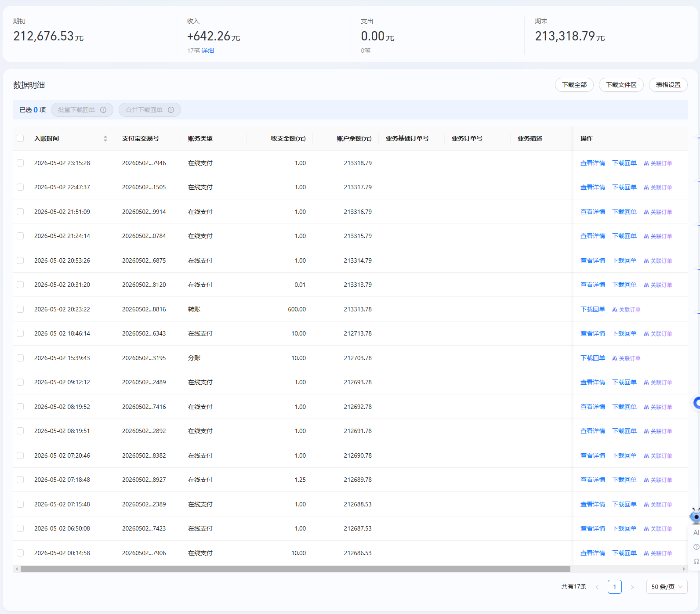Open the AI robot assistant icon
Viewport: 700px width, 614px height.
click(695, 516)
